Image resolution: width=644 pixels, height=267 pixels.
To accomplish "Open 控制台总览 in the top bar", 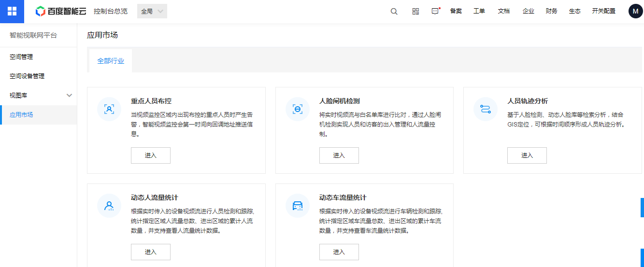I will tap(111, 11).
